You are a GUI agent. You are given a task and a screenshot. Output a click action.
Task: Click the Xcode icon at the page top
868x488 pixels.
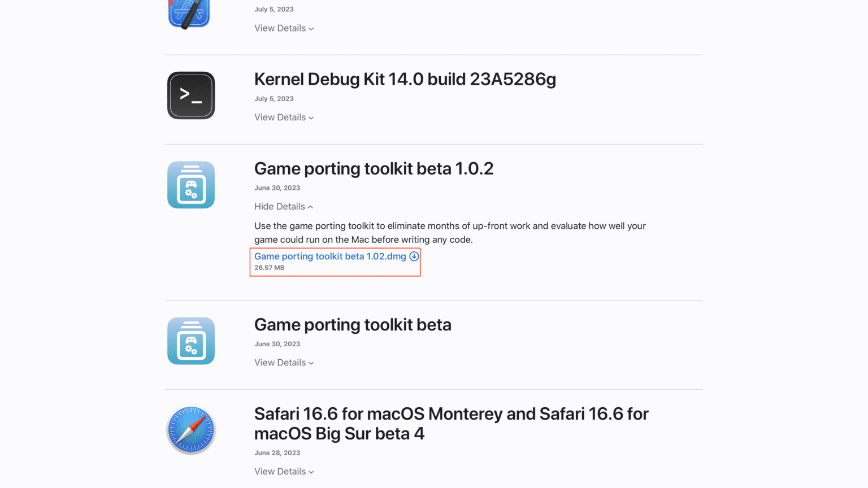pos(189,11)
